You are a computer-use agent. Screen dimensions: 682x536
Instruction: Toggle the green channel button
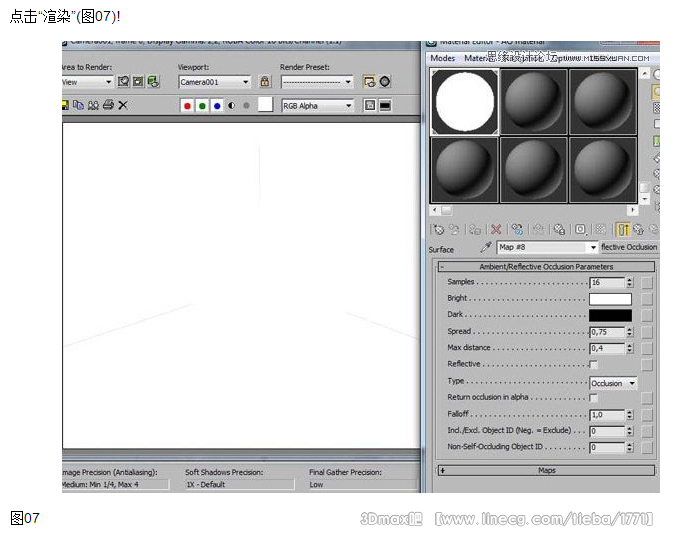202,105
